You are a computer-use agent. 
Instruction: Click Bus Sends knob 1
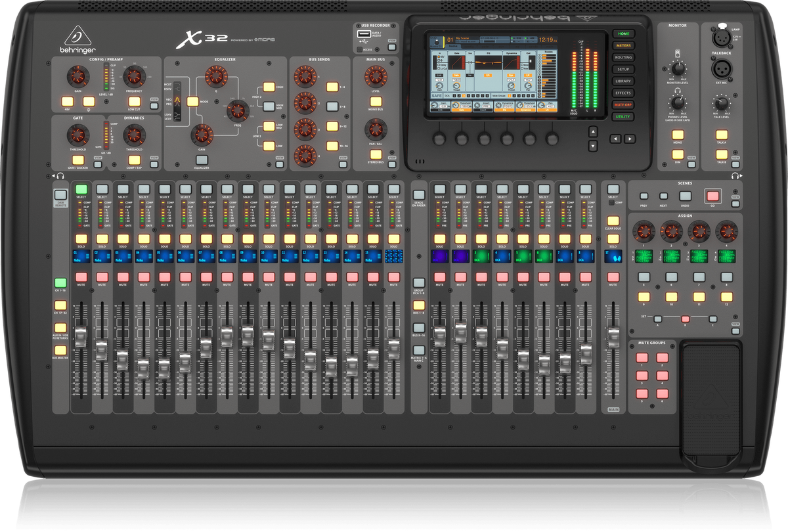coord(304,77)
